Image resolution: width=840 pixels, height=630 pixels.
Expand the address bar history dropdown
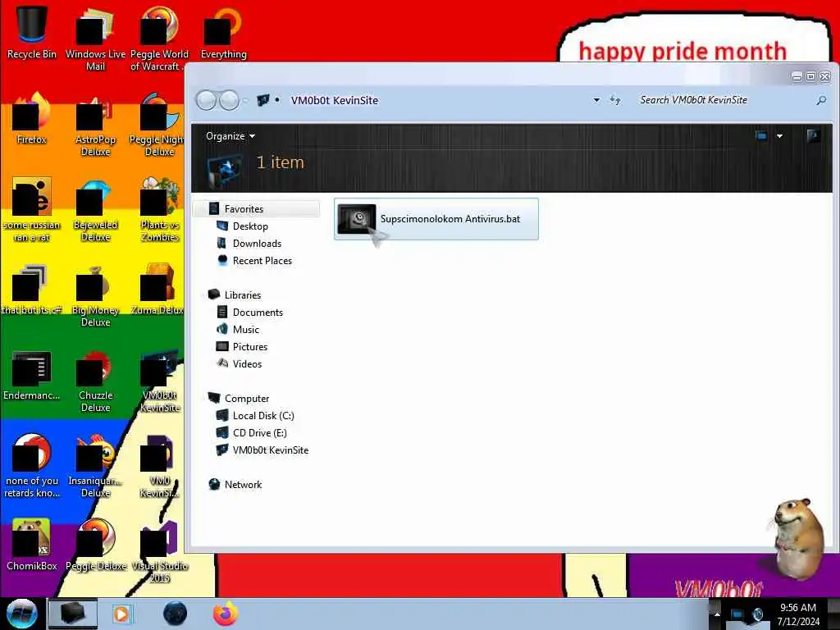click(596, 100)
